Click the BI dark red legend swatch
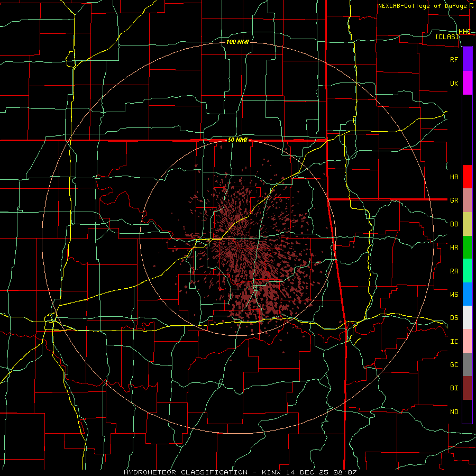This screenshot has width=476, height=476. (467, 388)
